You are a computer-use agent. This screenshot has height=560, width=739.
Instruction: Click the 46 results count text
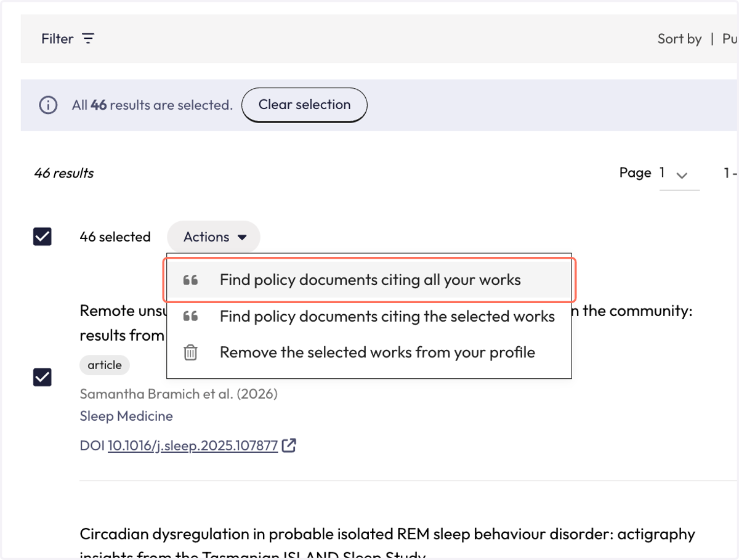(x=64, y=173)
